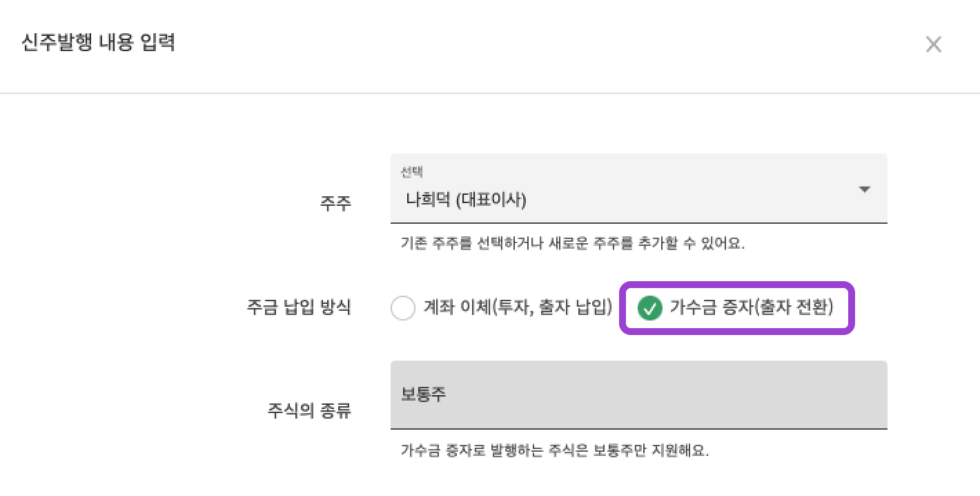The width and height of the screenshot is (980, 496).
Task: Expand the shareholder dropdown arrow
Action: [864, 189]
